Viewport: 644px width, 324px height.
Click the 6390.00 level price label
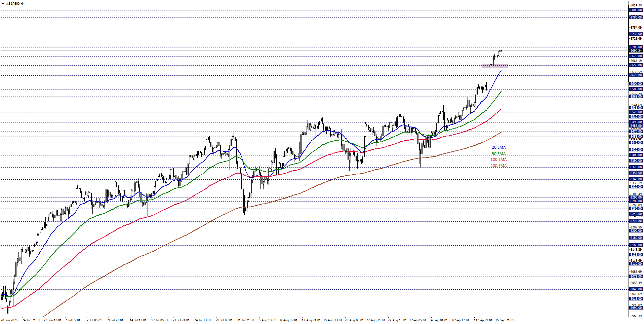tap(636, 161)
